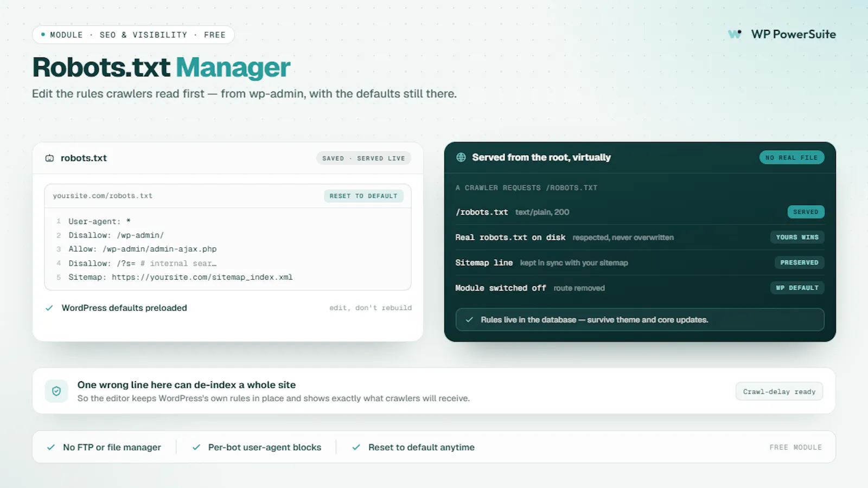This screenshot has height=488, width=868.
Task: Click the WP PowerSuite brand name
Action: click(x=794, y=34)
